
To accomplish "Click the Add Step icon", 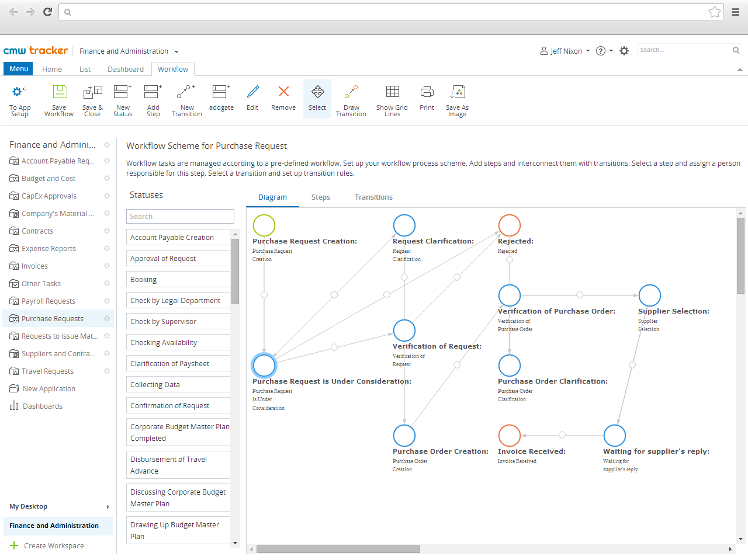I will [x=153, y=99].
